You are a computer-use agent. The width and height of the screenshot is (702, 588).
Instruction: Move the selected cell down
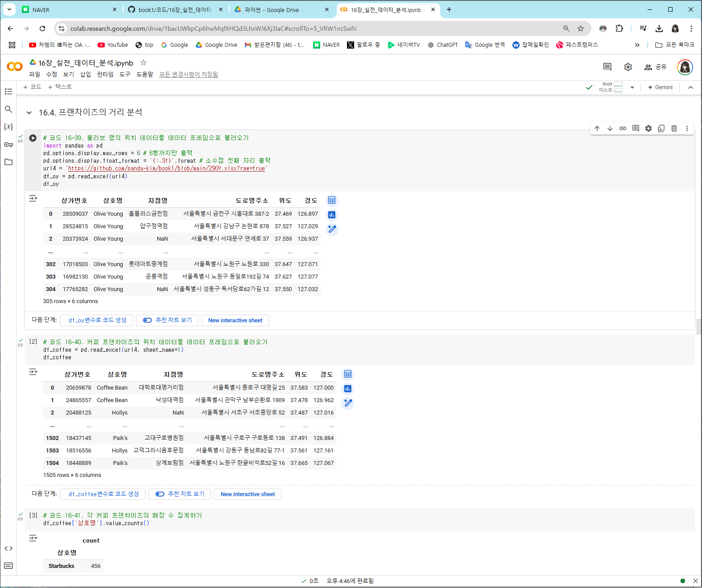(x=610, y=128)
